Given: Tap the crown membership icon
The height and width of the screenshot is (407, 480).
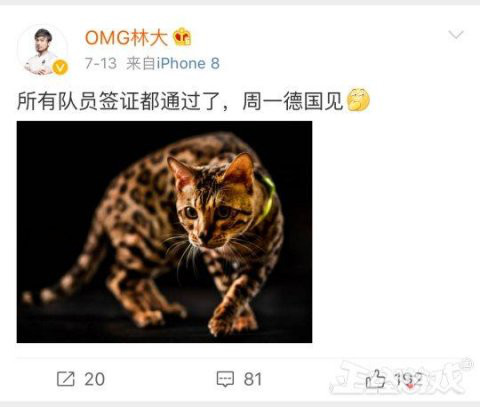Looking at the screenshot, I should (182, 37).
